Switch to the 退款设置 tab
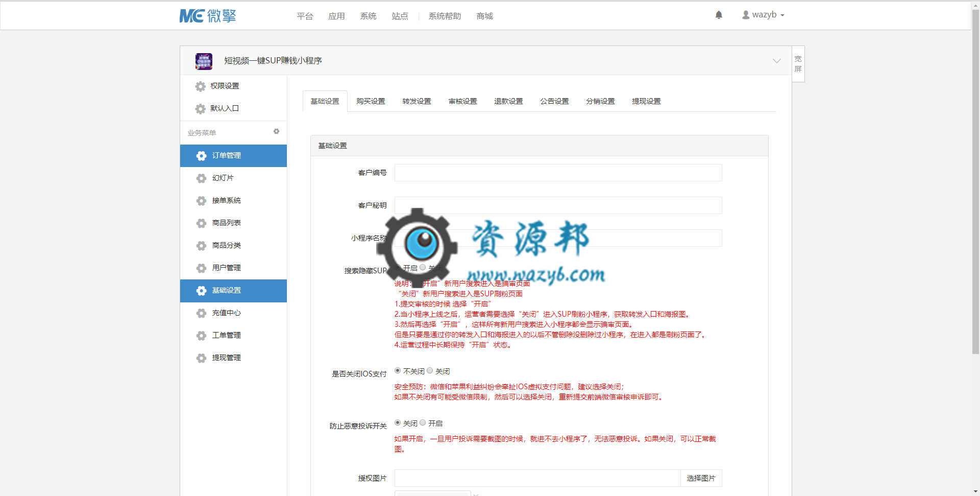 (x=509, y=101)
